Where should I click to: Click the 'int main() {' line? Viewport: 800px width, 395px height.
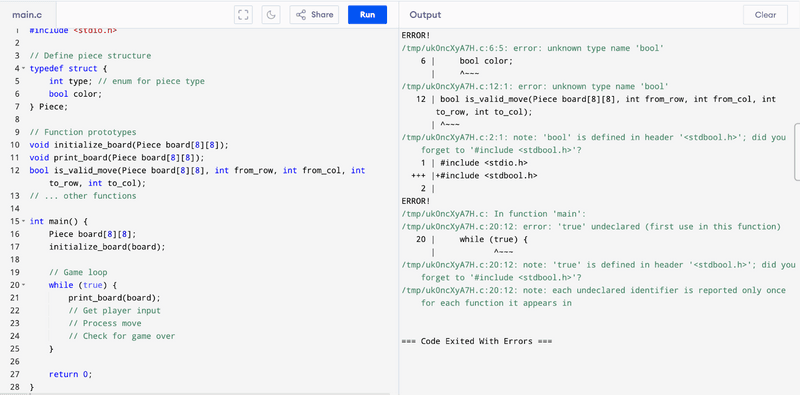59,221
